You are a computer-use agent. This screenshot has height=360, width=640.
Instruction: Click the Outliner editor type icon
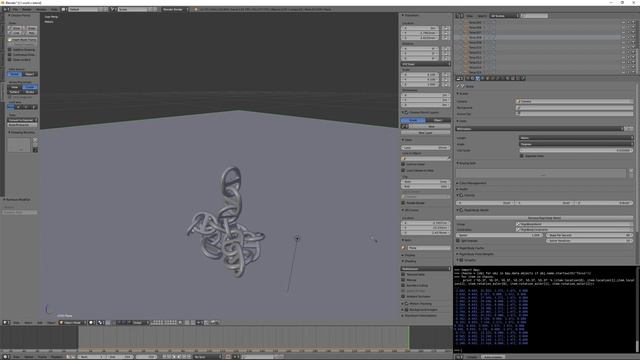pos(460,16)
